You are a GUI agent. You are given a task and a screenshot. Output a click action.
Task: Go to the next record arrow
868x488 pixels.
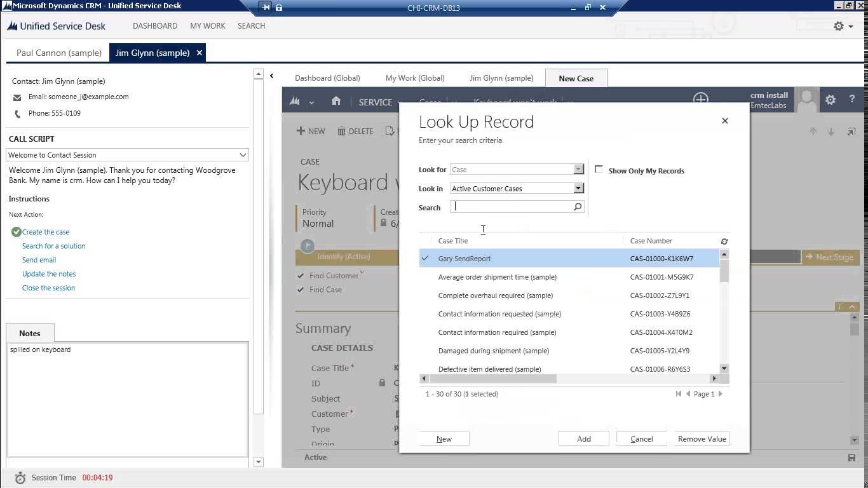(x=831, y=132)
